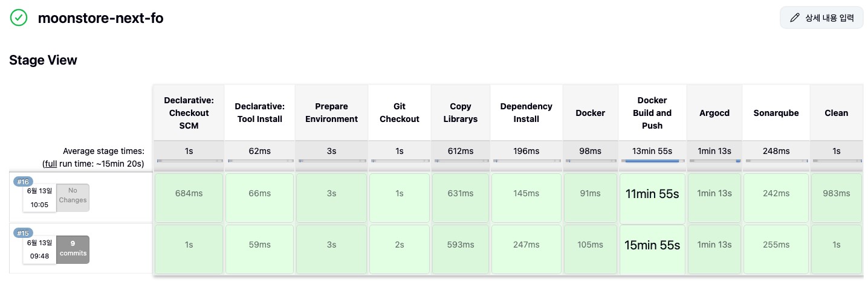Screen dimensions: 868x282
Task: Click the 상세 내용 입력 button
Action: tap(821, 18)
